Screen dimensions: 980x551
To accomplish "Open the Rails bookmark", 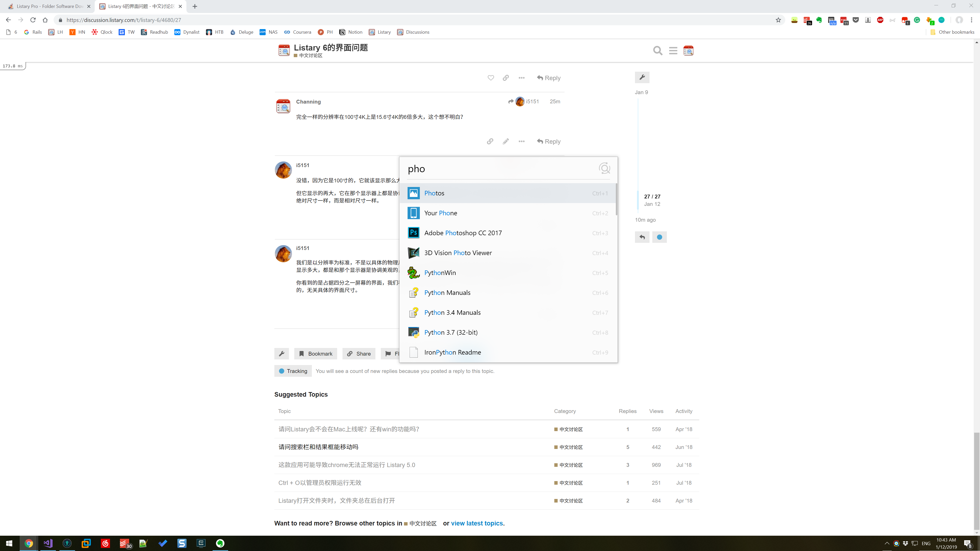I will click(x=33, y=32).
